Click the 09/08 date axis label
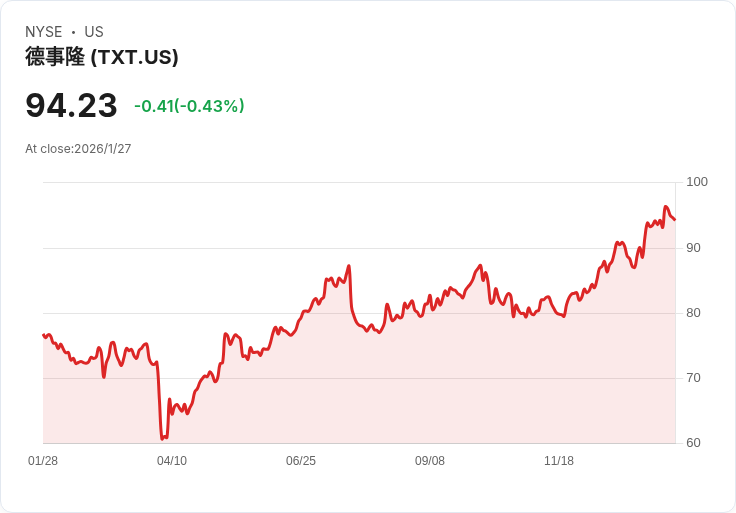Viewport: 736px width, 513px height. tap(429, 461)
